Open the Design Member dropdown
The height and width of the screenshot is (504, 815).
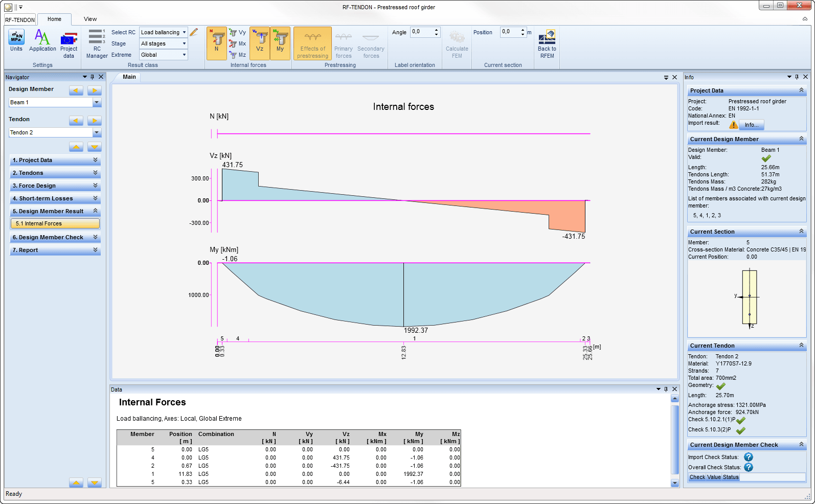[x=97, y=102]
